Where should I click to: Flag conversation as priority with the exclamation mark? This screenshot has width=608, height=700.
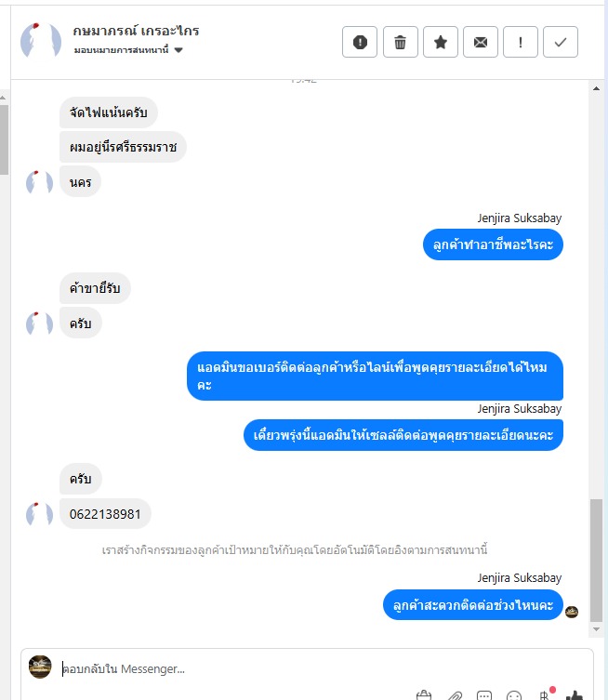pos(520,43)
